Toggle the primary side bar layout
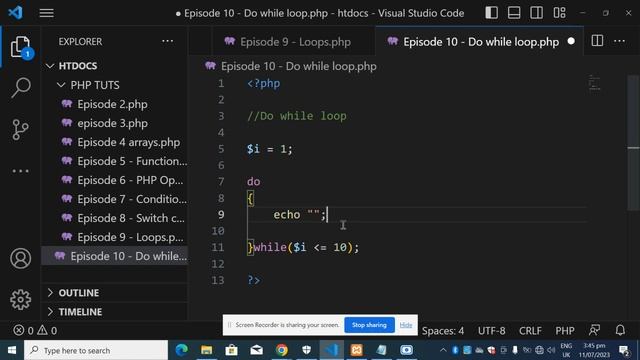The width and height of the screenshot is (640, 360). (x=491, y=13)
